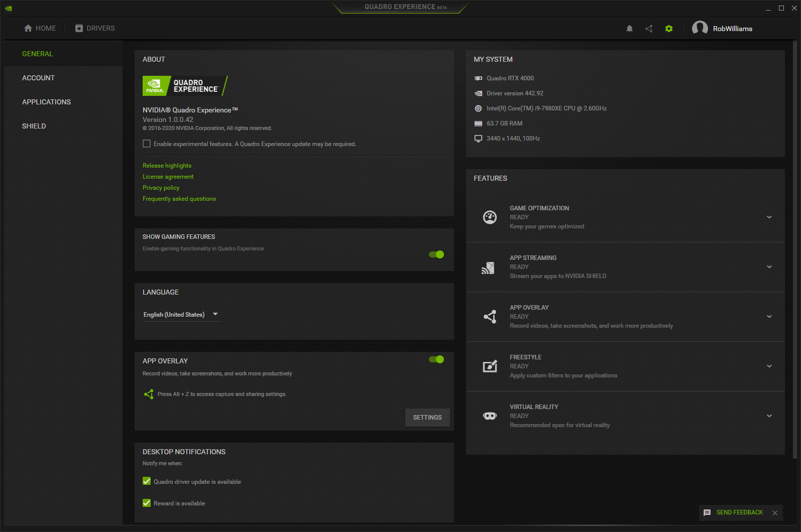Screen dimensions: 801x532
Task: Open the English (United States) language dropdown
Action: (182, 315)
